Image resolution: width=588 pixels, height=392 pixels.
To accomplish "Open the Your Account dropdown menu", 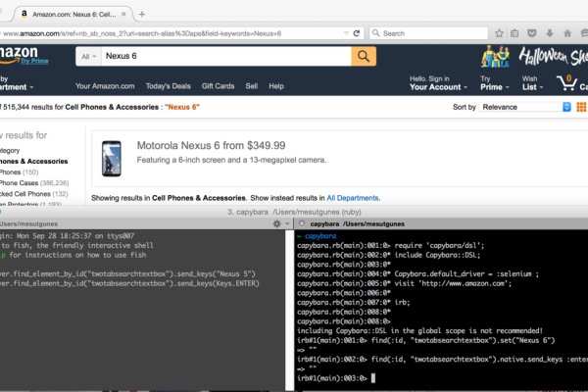I will point(437,86).
